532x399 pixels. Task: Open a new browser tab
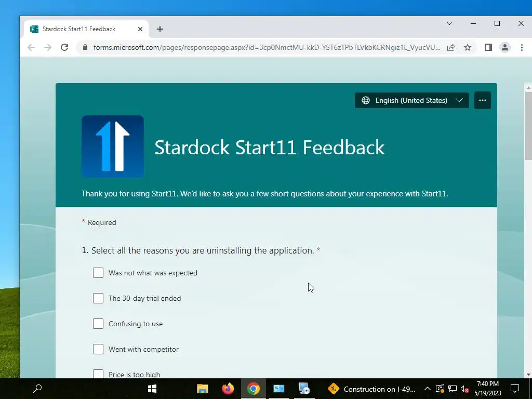click(160, 29)
